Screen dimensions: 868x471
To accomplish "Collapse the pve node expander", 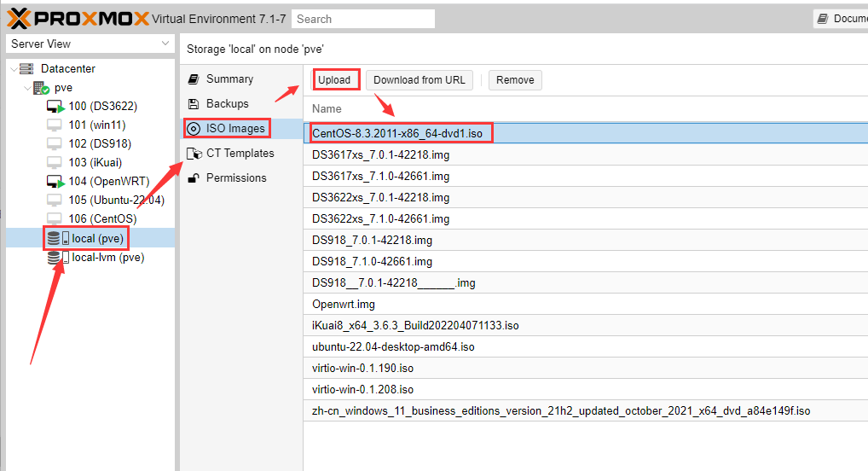I will click(x=26, y=88).
